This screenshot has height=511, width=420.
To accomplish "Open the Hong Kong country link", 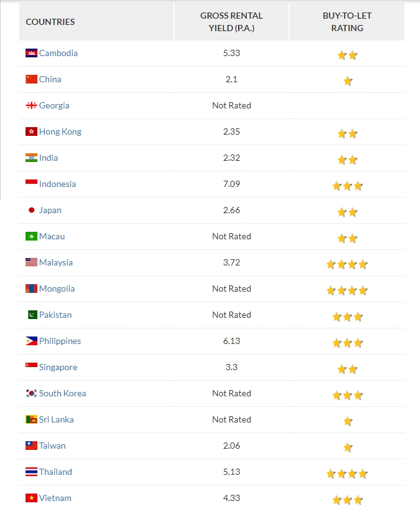I will [60, 131].
